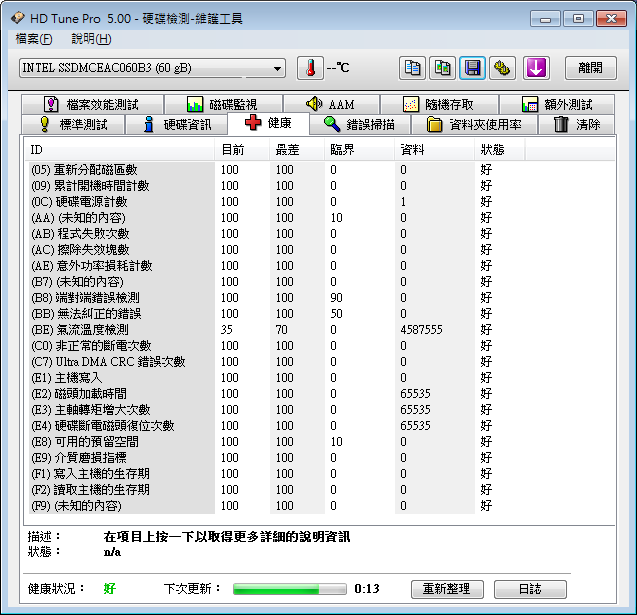Click the 重新整理 button

point(447,589)
